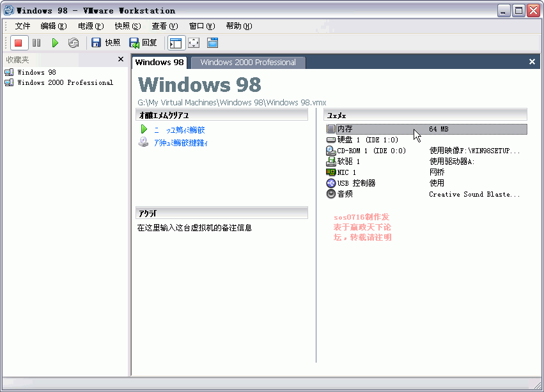The width and height of the screenshot is (544, 392).
Task: Click the USB controller icon
Action: pyautogui.click(x=331, y=183)
